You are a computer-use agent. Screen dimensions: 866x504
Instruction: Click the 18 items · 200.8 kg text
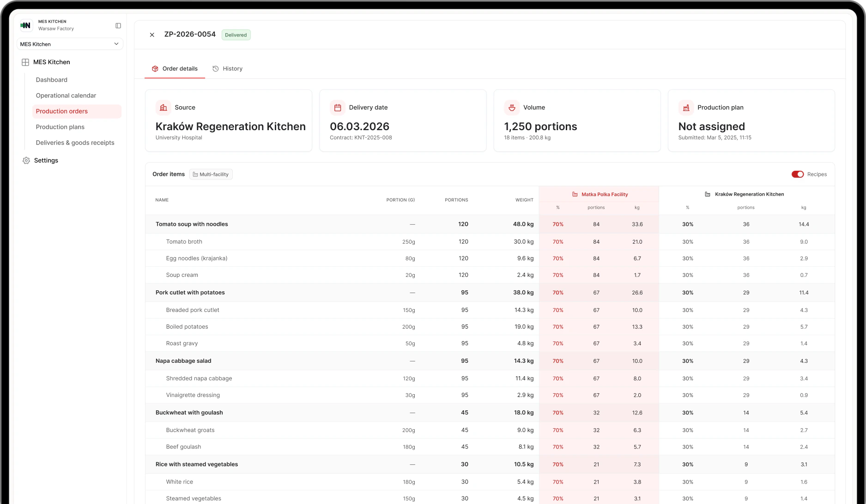pos(527,138)
